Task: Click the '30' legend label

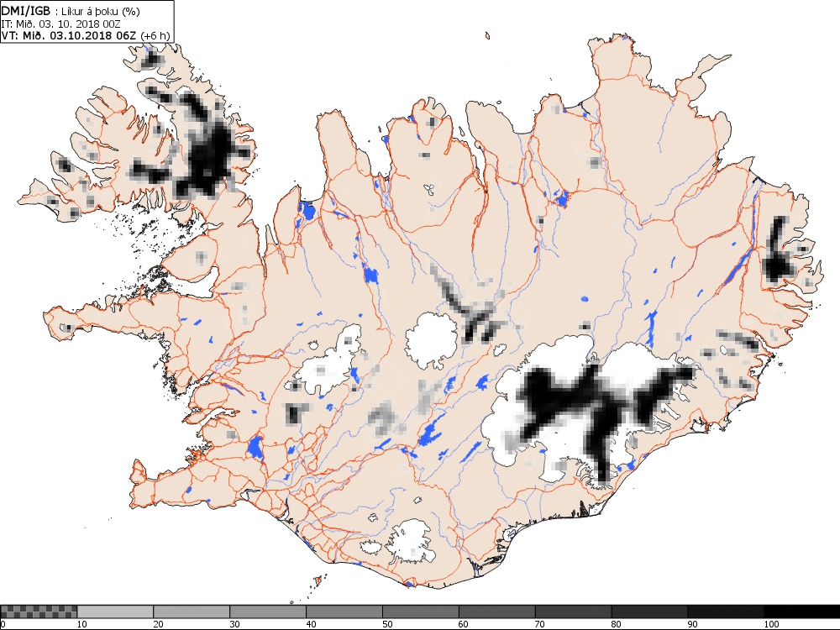Action: click(x=234, y=624)
